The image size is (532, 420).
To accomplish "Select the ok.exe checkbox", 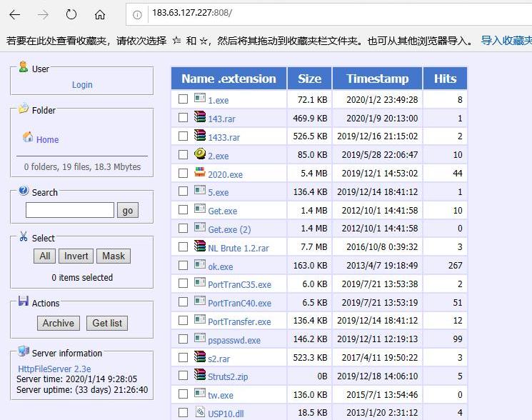I will click(x=184, y=266).
